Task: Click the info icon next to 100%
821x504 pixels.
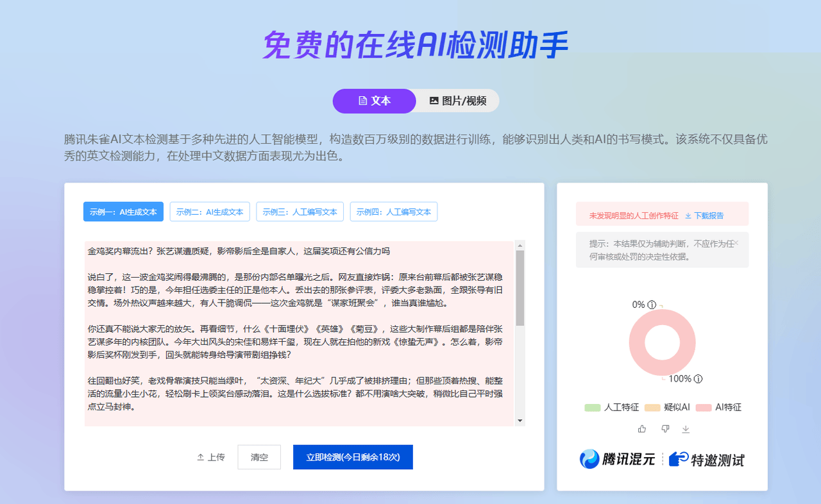Action: click(x=698, y=379)
